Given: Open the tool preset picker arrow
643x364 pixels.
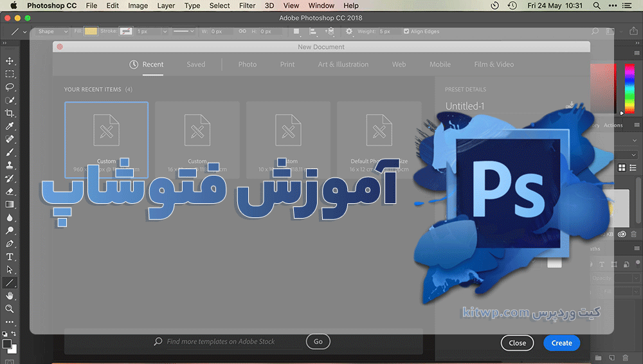Looking at the screenshot, I should (x=25, y=32).
